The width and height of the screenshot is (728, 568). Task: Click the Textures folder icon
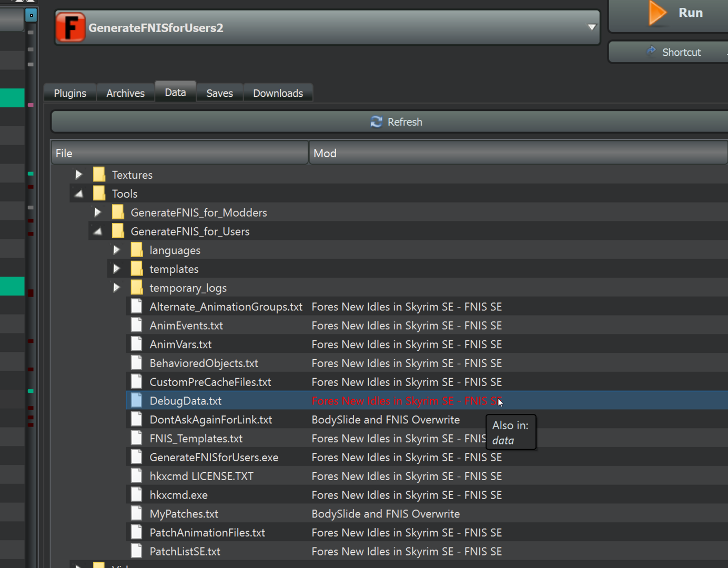(x=99, y=174)
